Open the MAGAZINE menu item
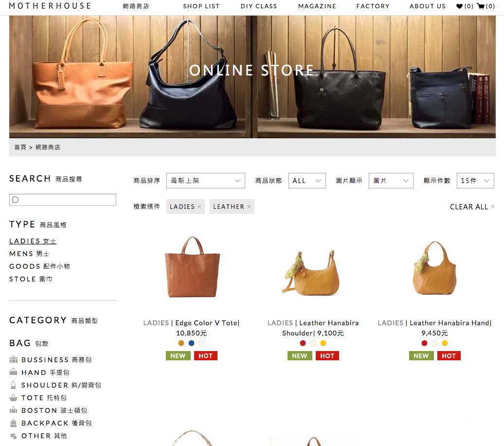This screenshot has width=504, height=446. tap(317, 6)
